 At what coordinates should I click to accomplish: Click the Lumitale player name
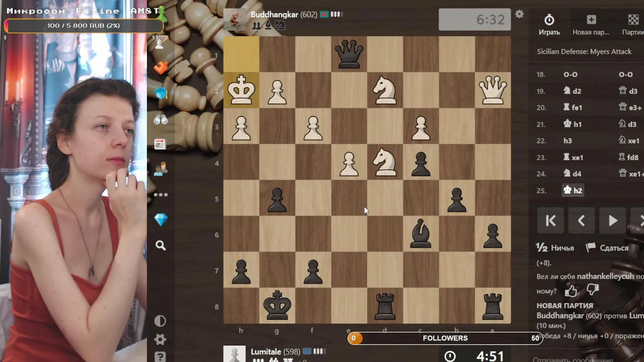266,352
